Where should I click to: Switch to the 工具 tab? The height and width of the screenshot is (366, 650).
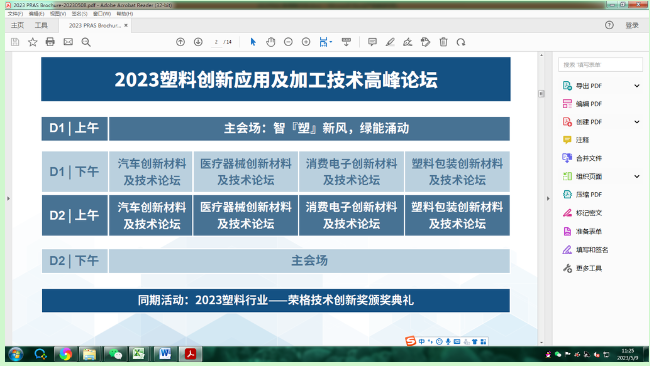click(41, 25)
